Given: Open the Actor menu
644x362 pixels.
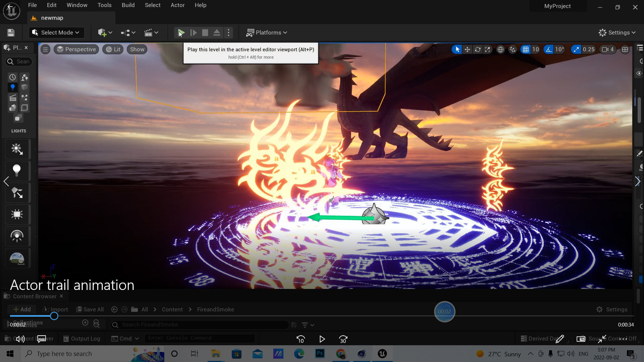Looking at the screenshot, I should click(x=177, y=5).
